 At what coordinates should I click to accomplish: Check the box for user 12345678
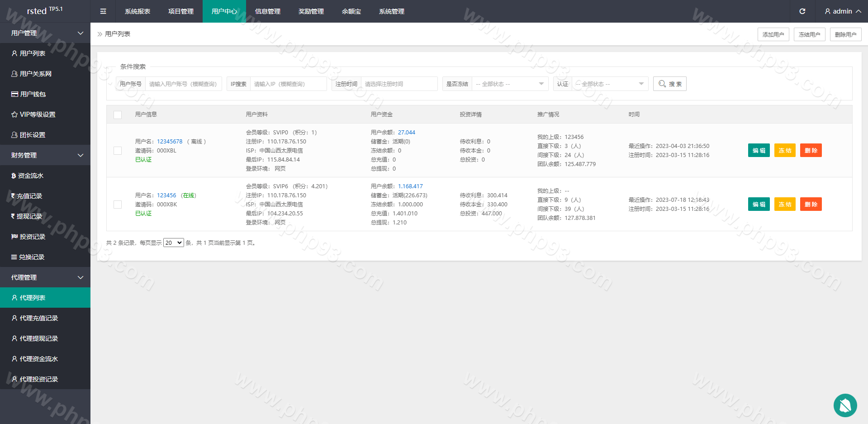click(x=118, y=151)
